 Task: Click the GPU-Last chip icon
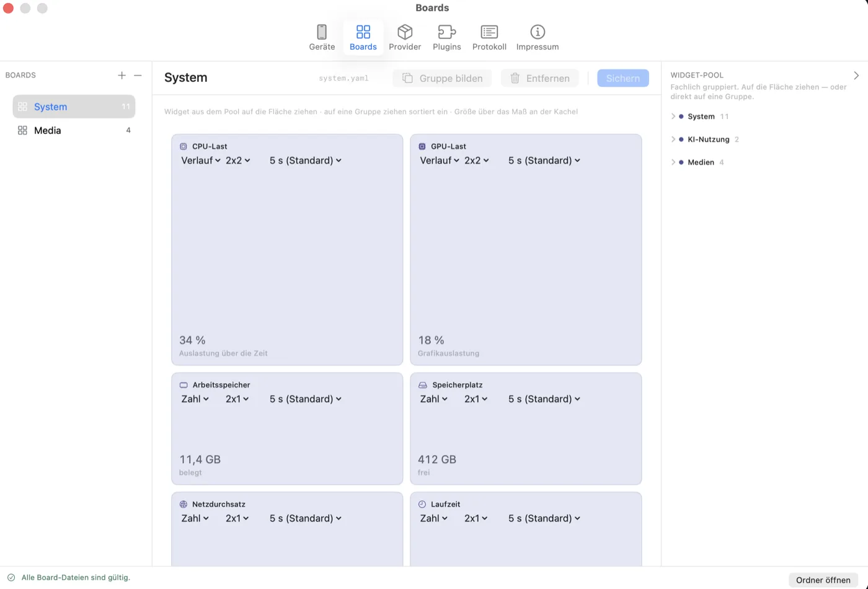[422, 147]
